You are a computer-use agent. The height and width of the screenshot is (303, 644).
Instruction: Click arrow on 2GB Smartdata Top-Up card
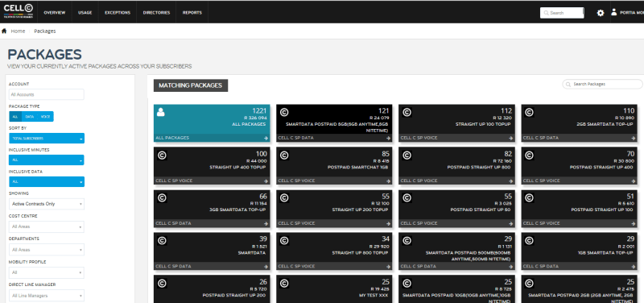(634, 138)
